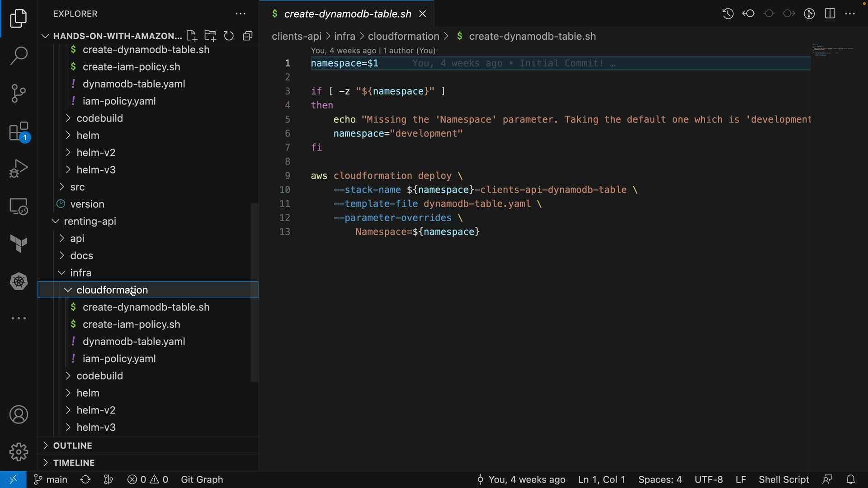This screenshot has height=488, width=868.
Task: Split the editor to the right
Action: coord(830,14)
